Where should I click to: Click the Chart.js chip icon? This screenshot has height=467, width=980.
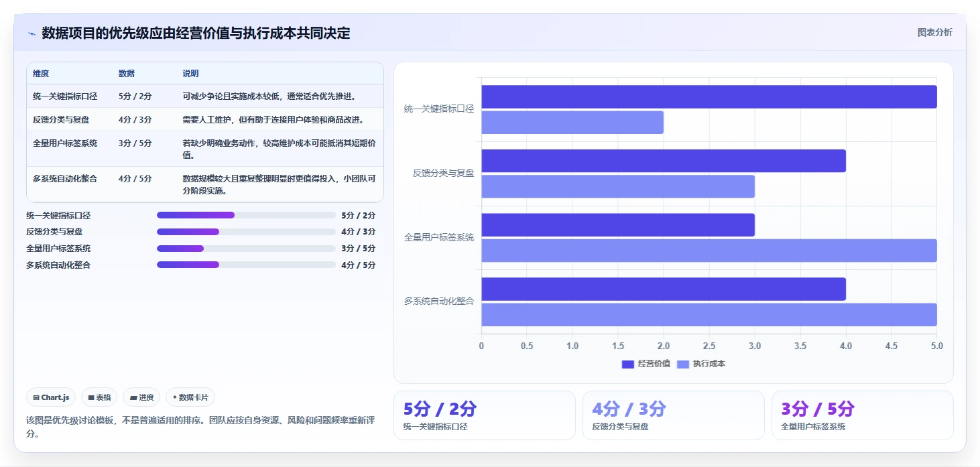point(36,397)
